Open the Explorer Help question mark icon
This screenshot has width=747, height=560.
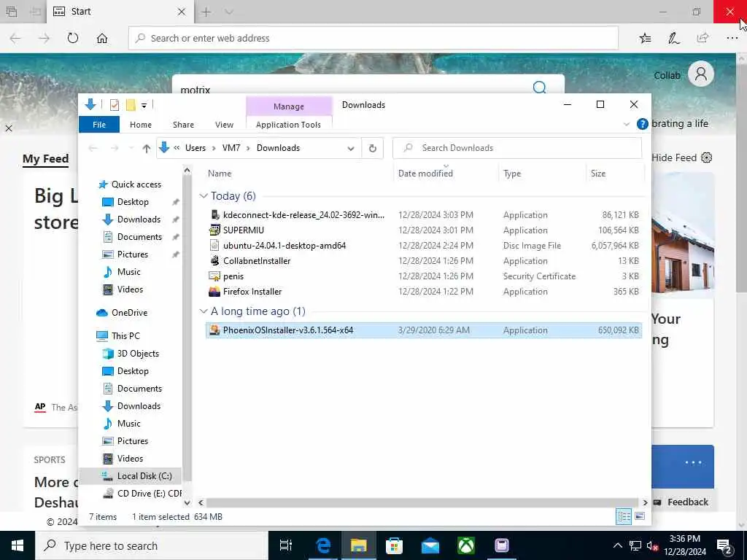(642, 124)
